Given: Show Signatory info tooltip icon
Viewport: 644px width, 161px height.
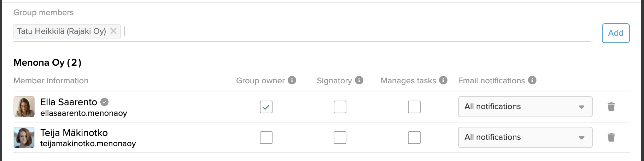Looking at the screenshot, I should tap(359, 80).
